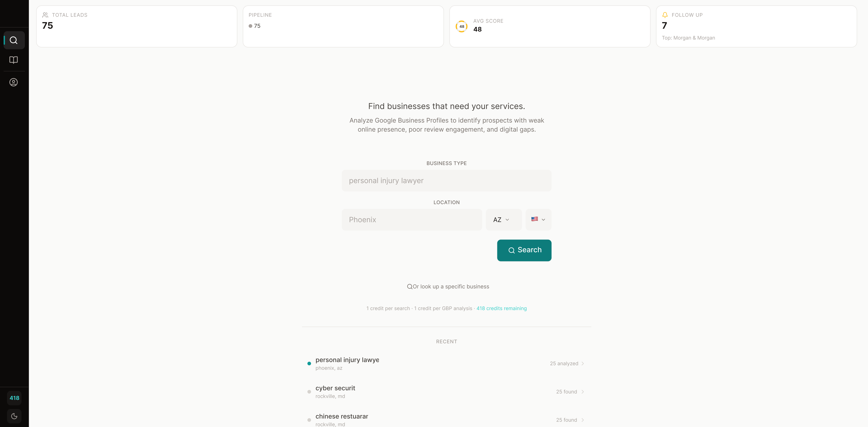Select the search icon in the sidebar

coord(14,40)
